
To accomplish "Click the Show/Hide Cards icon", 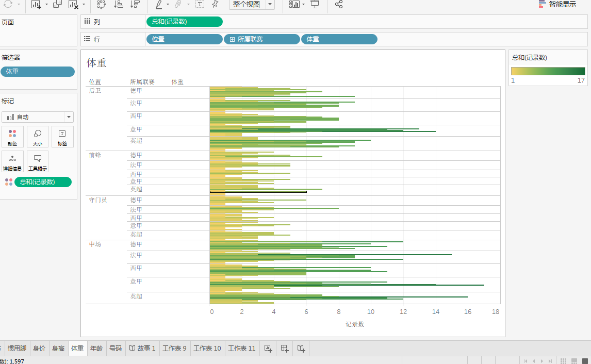I will click(x=294, y=5).
